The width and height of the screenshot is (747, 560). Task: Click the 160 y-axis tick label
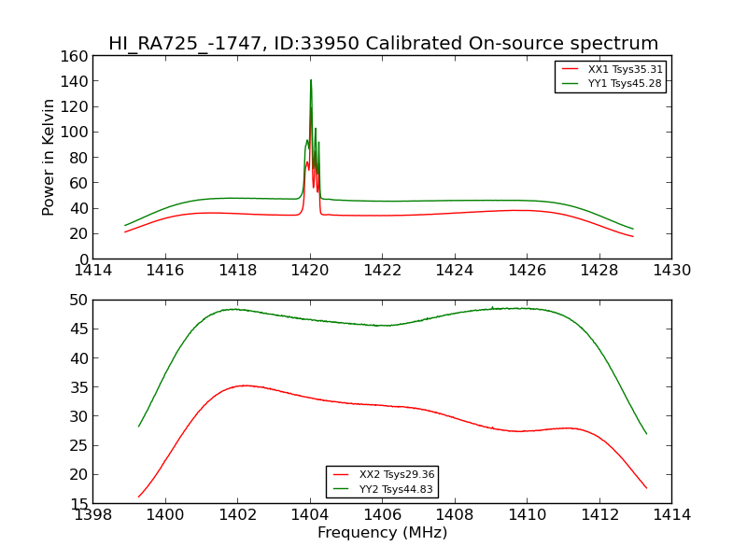(x=75, y=56)
